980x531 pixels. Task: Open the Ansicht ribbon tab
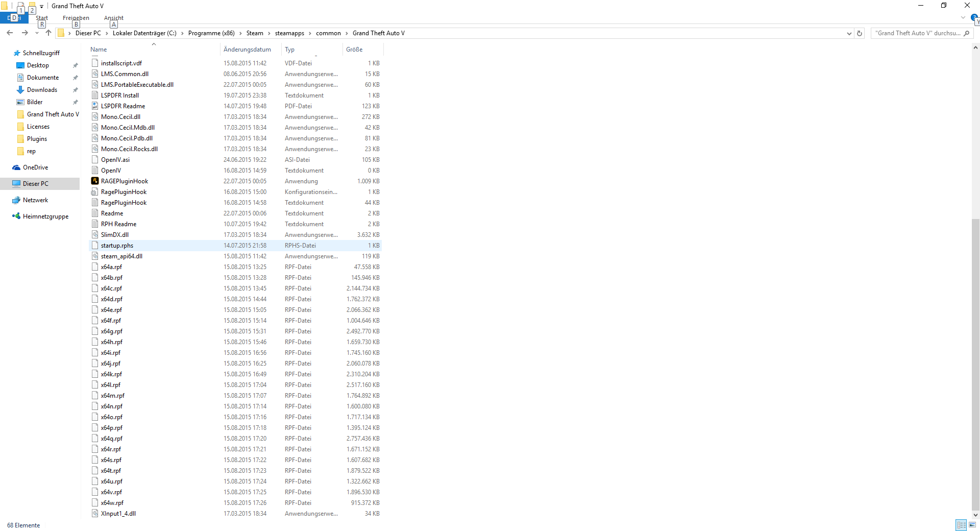(x=114, y=18)
